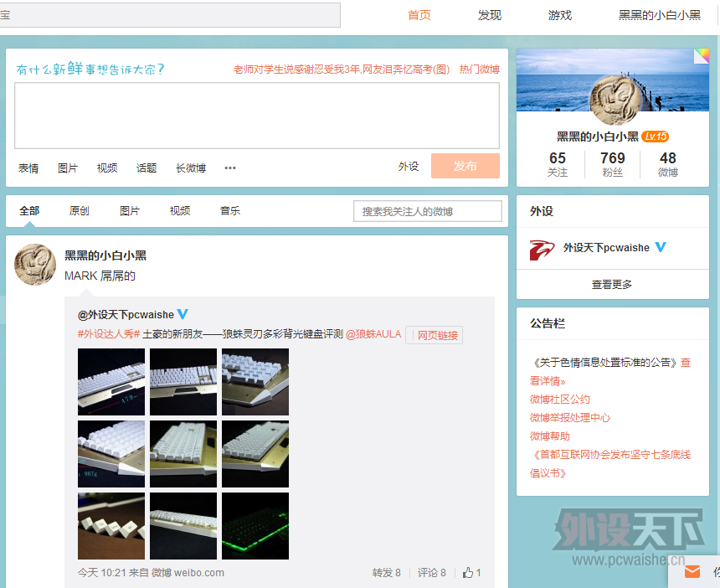
Task: Open 发现 in the top navigation
Action: coord(490,15)
